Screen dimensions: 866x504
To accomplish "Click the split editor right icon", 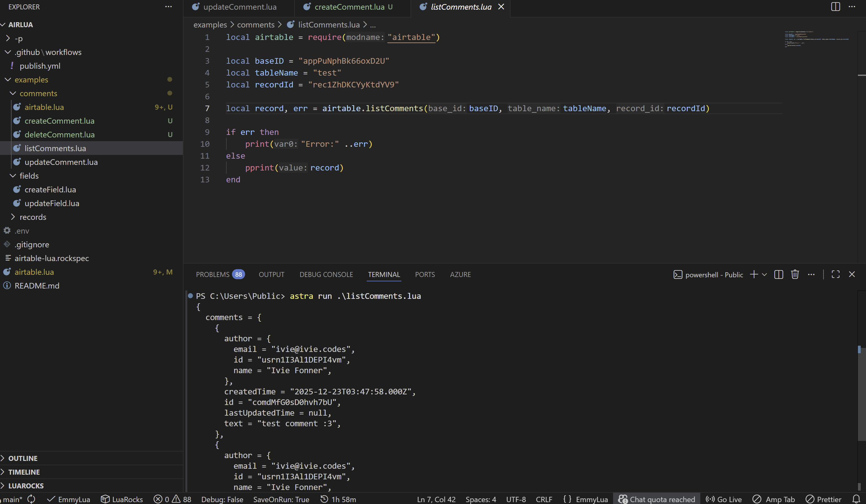I will click(835, 7).
